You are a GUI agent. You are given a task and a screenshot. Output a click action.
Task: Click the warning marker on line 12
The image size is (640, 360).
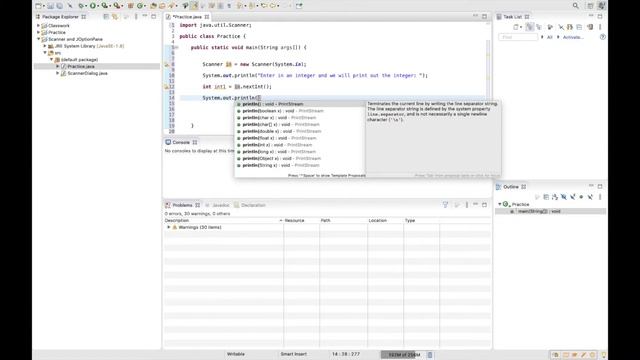[x=167, y=87]
